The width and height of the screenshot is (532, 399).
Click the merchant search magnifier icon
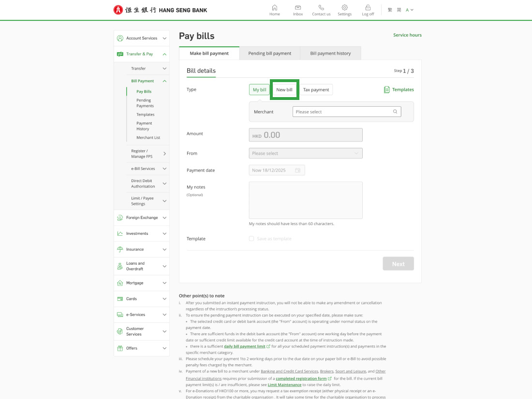[x=395, y=112]
